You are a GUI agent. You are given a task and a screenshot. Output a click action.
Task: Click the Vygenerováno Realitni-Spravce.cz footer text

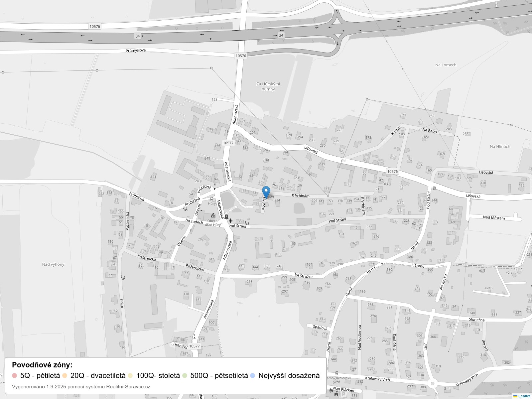(81, 386)
